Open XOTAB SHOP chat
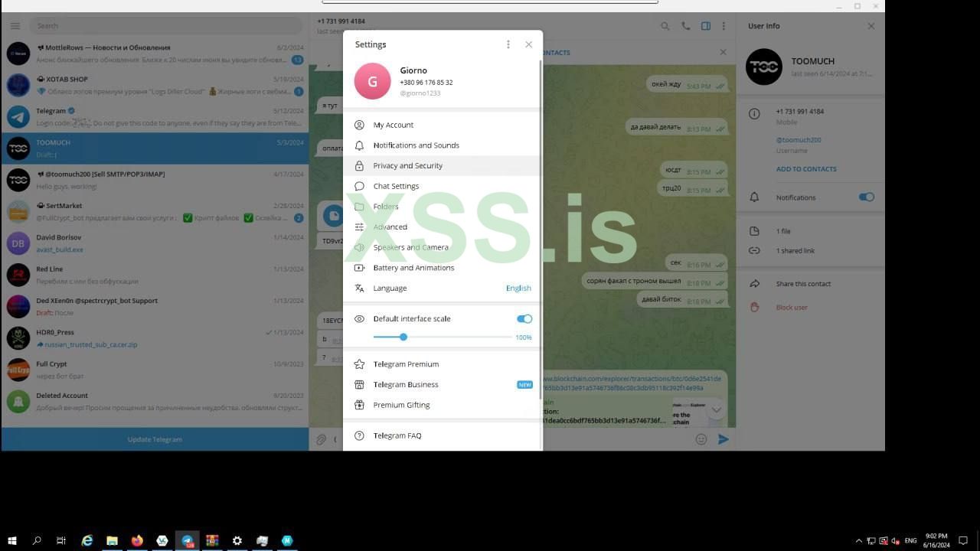Screen dimensions: 980x551 click(x=155, y=85)
